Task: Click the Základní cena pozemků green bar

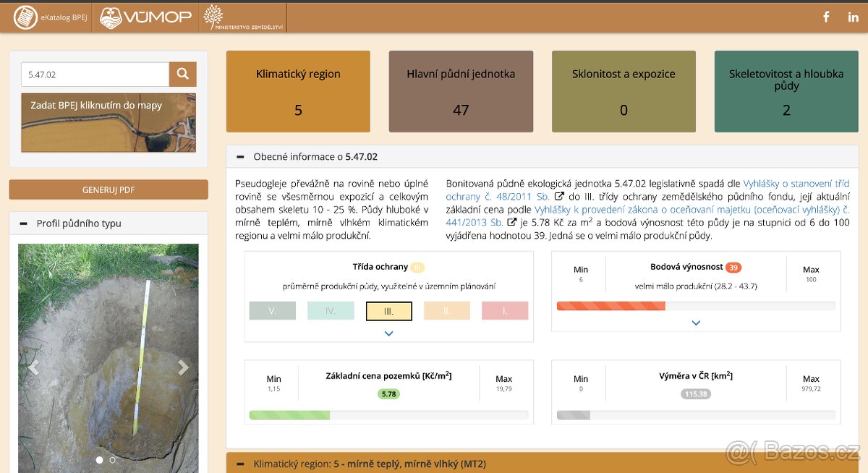Action: pos(289,415)
